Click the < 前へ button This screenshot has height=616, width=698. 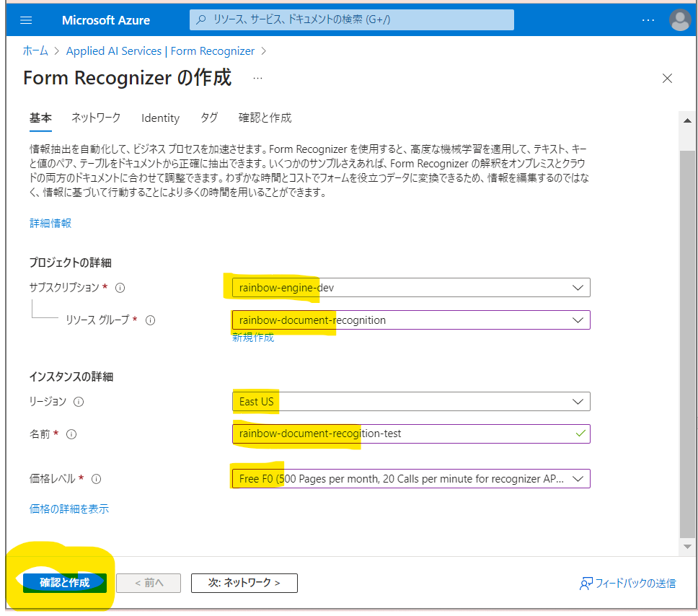pyautogui.click(x=149, y=583)
